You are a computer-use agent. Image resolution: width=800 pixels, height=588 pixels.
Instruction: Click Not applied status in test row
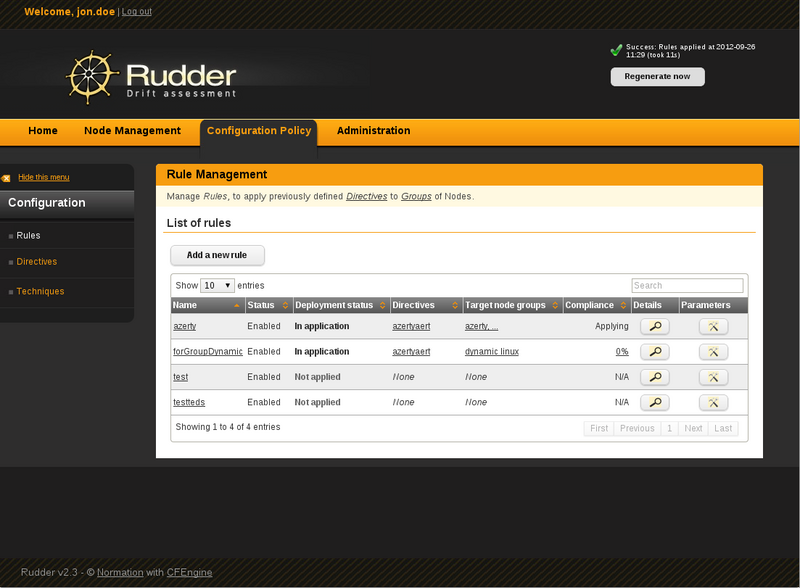[x=317, y=377]
